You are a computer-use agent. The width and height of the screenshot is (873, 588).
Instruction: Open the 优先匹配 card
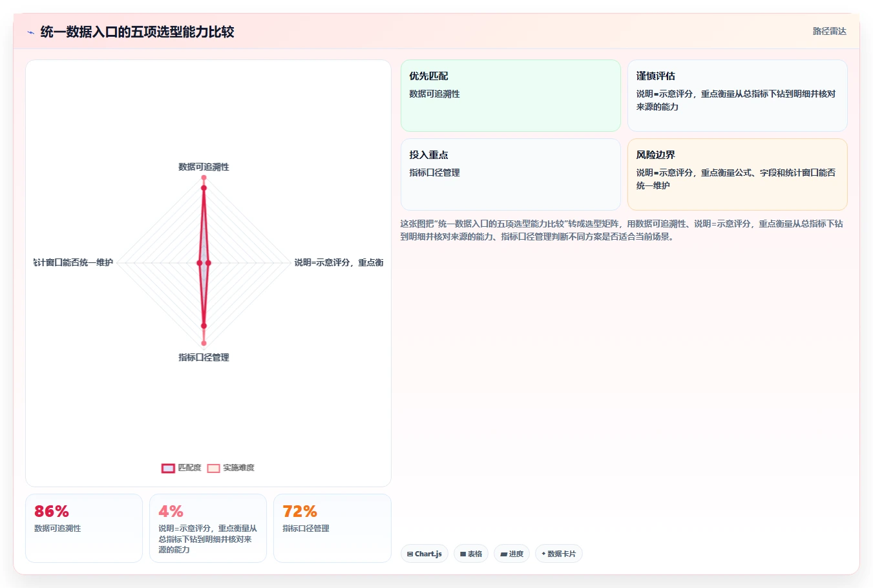point(510,96)
